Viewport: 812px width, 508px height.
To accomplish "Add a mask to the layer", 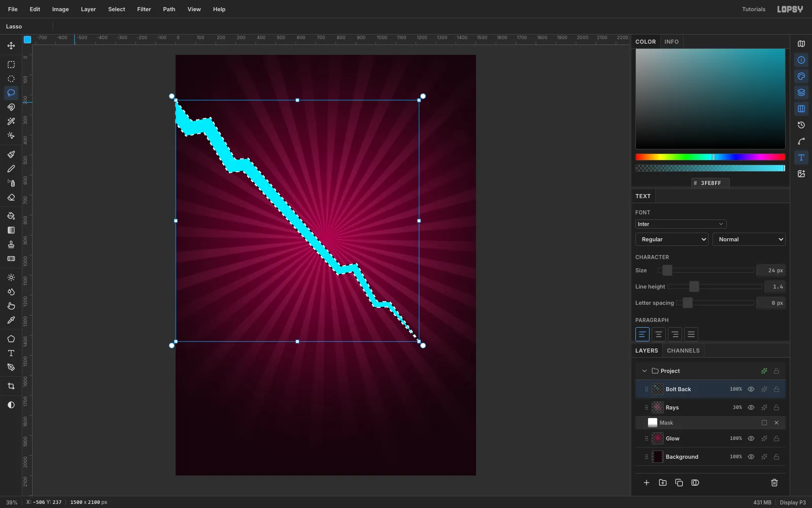I will click(695, 483).
